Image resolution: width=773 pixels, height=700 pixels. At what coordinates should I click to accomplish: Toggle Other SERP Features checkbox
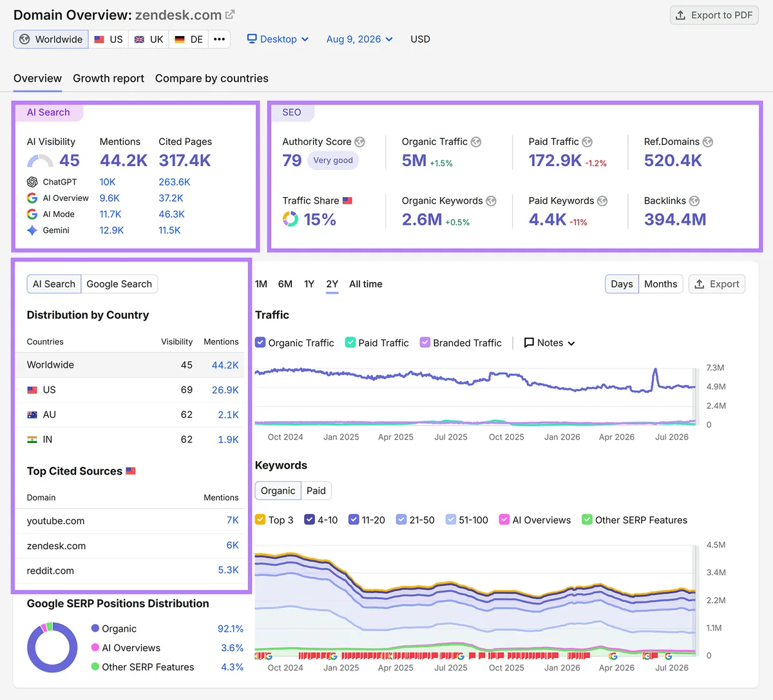click(587, 520)
